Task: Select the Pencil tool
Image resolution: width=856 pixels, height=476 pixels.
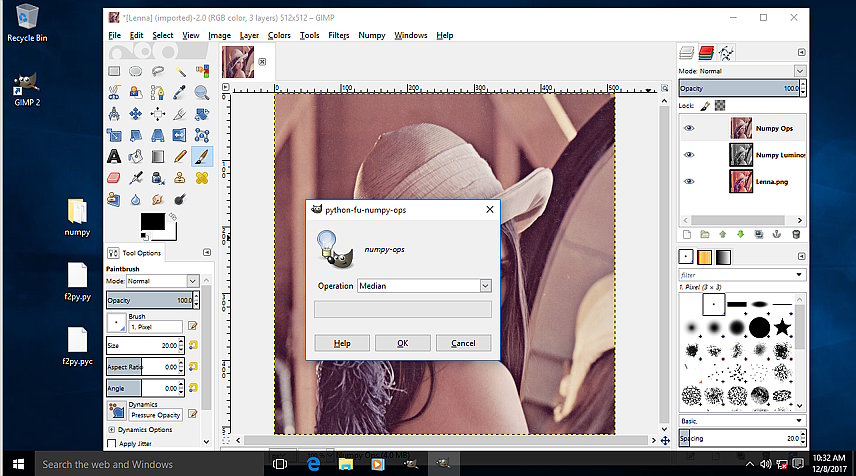Action: [x=180, y=157]
